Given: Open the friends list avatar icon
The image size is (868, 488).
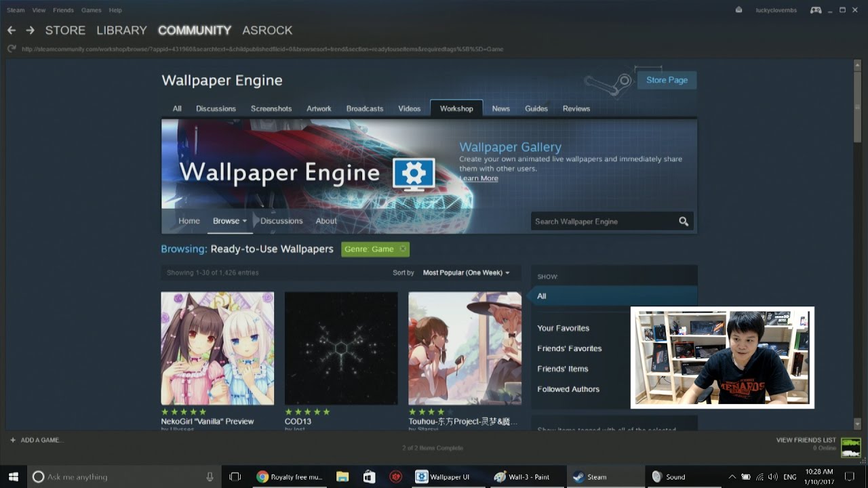Looking at the screenshot, I should [850, 447].
